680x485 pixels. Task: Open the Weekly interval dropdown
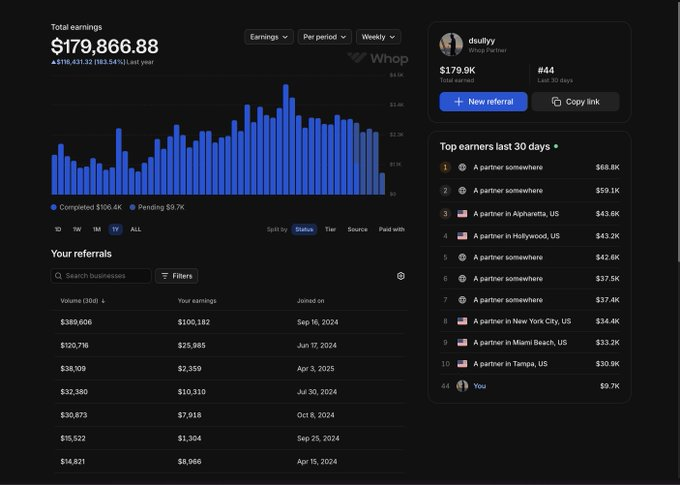point(378,37)
